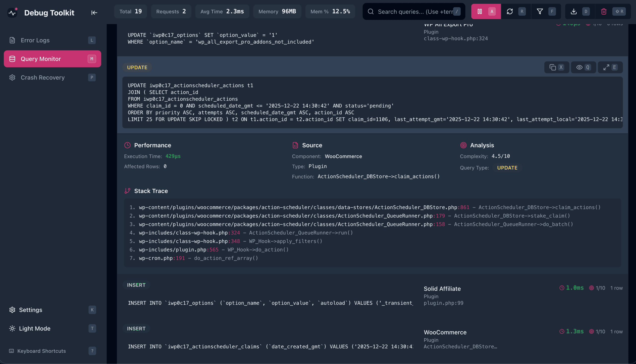Click the pause monitoring icon
Screen dimensions: 636x364
pos(479,11)
